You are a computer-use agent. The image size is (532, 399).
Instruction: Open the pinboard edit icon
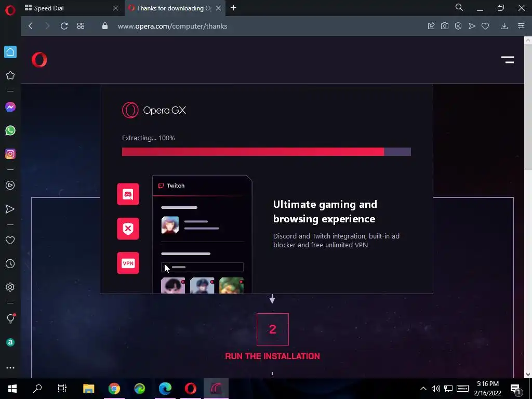click(431, 26)
